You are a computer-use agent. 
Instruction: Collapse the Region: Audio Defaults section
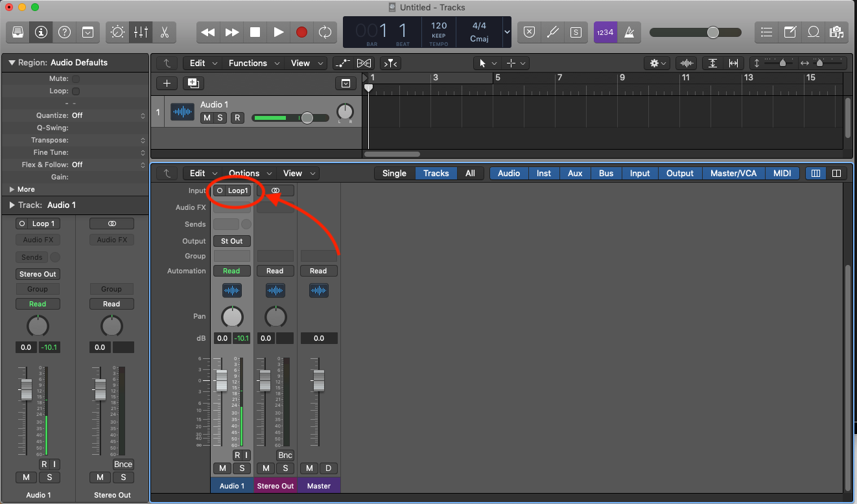pyautogui.click(x=12, y=63)
